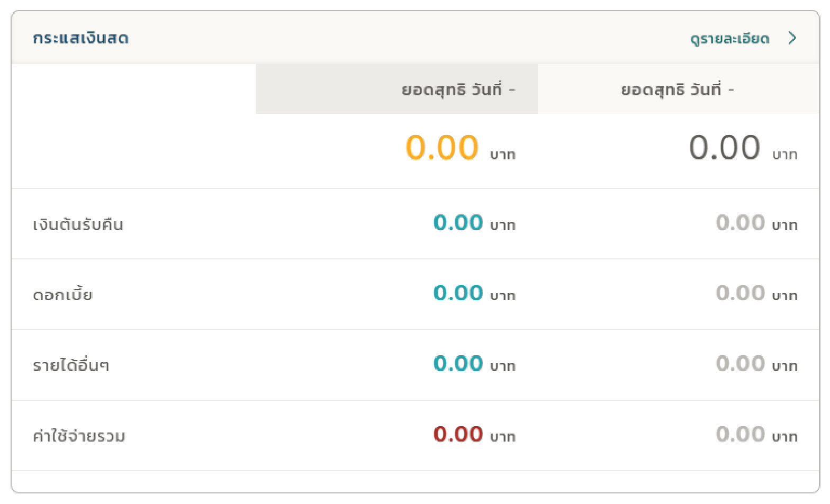Click gray 0.00 value for รายได้อื่นๆ
Viewport: 830px width, 504px height.
pos(740,364)
